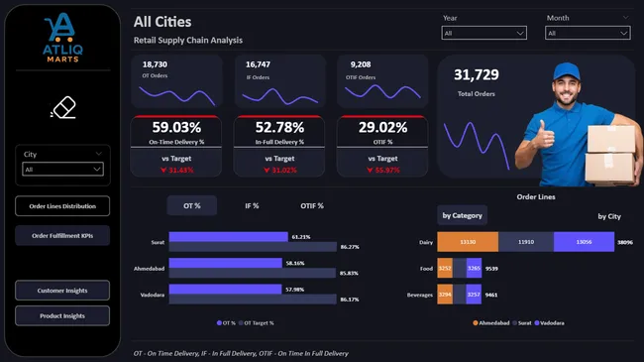Open the Year filter dropdown
Viewport: 644px width, 362px height.
click(x=483, y=33)
